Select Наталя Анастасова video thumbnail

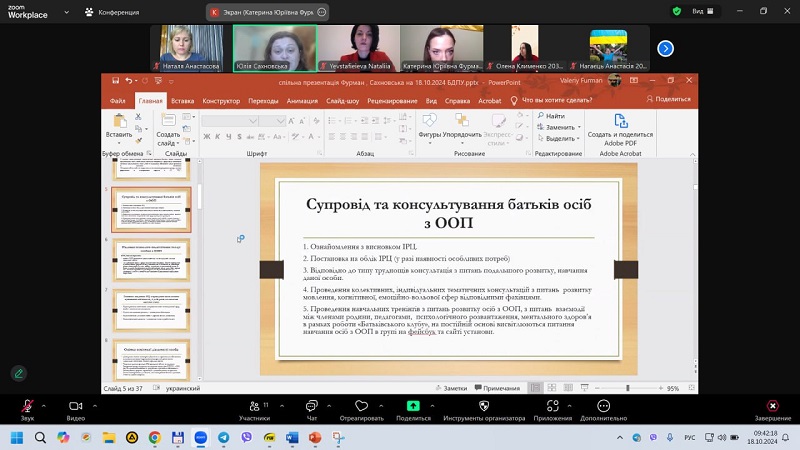click(x=192, y=48)
